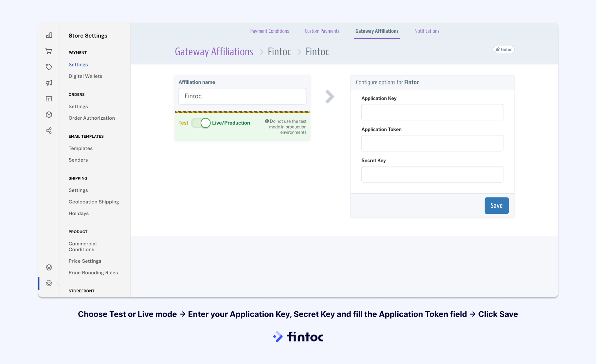Open Digital Wallets in sidebar
The image size is (596, 364).
click(85, 76)
